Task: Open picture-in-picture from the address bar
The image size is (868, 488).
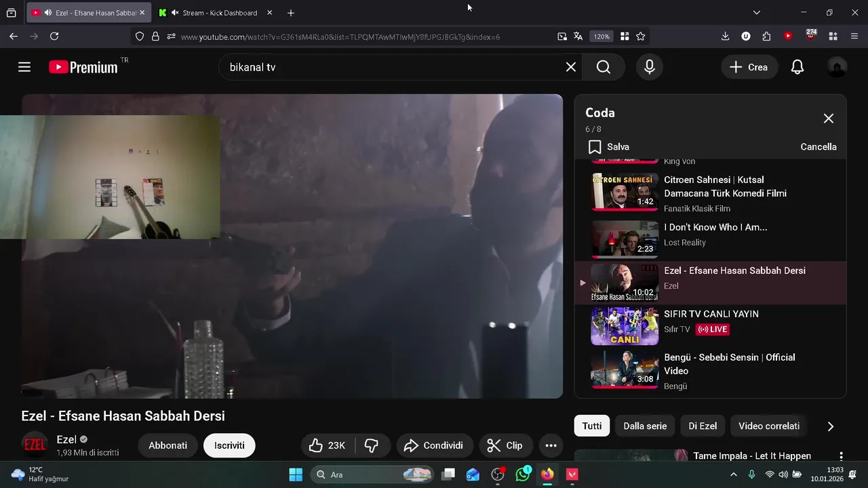Action: click(562, 37)
